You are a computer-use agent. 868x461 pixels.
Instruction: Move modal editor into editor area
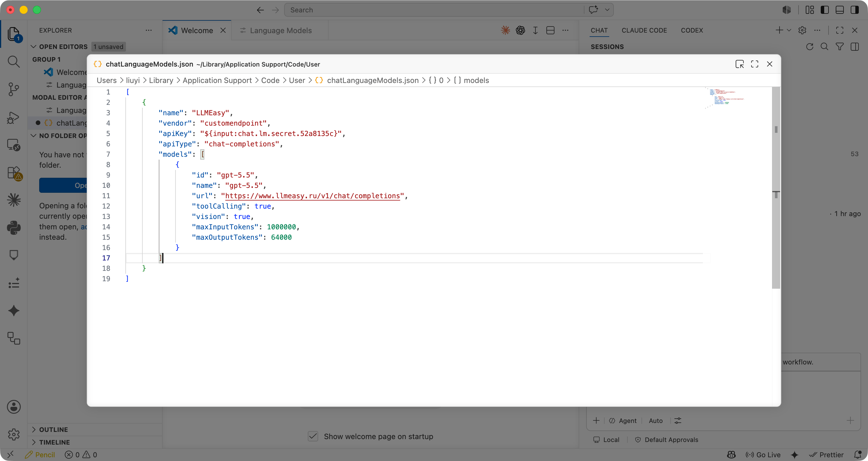click(739, 64)
